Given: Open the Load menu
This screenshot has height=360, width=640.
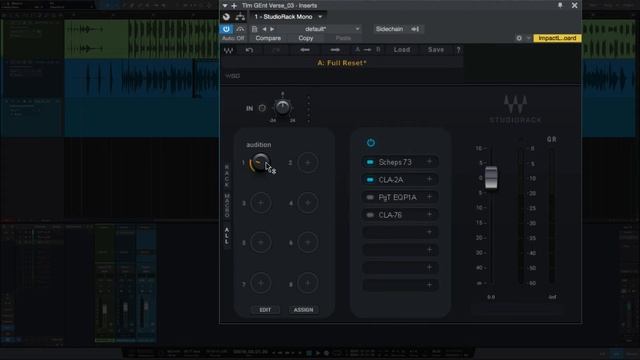Looking at the screenshot, I should [402, 50].
